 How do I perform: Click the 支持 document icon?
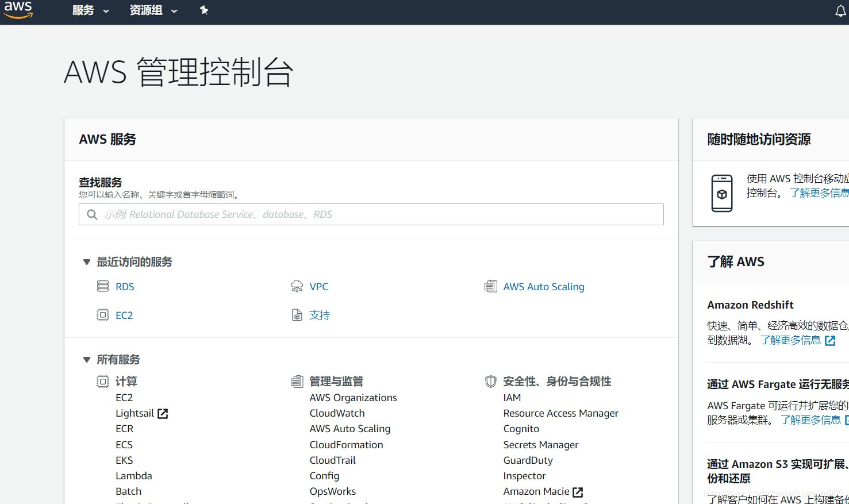click(297, 315)
